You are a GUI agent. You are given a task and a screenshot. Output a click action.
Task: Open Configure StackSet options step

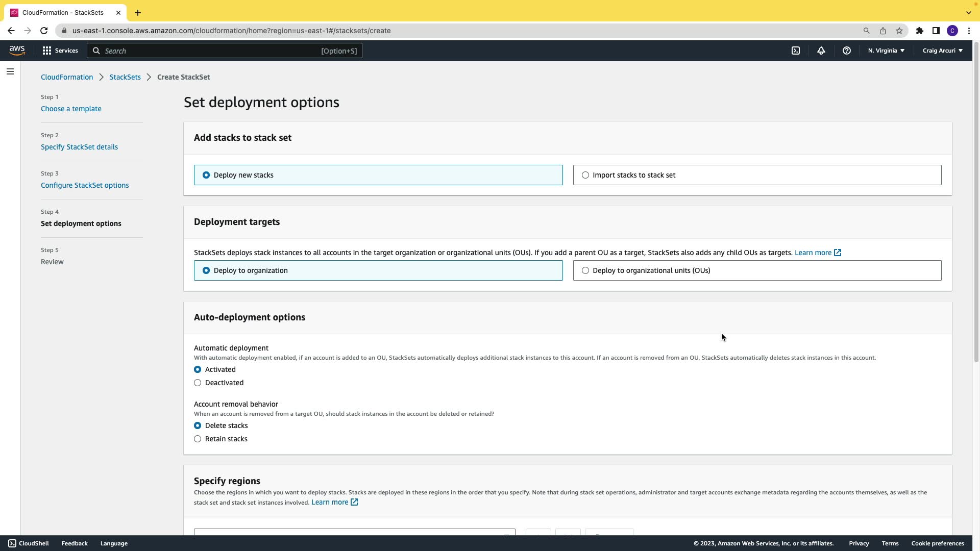point(85,185)
